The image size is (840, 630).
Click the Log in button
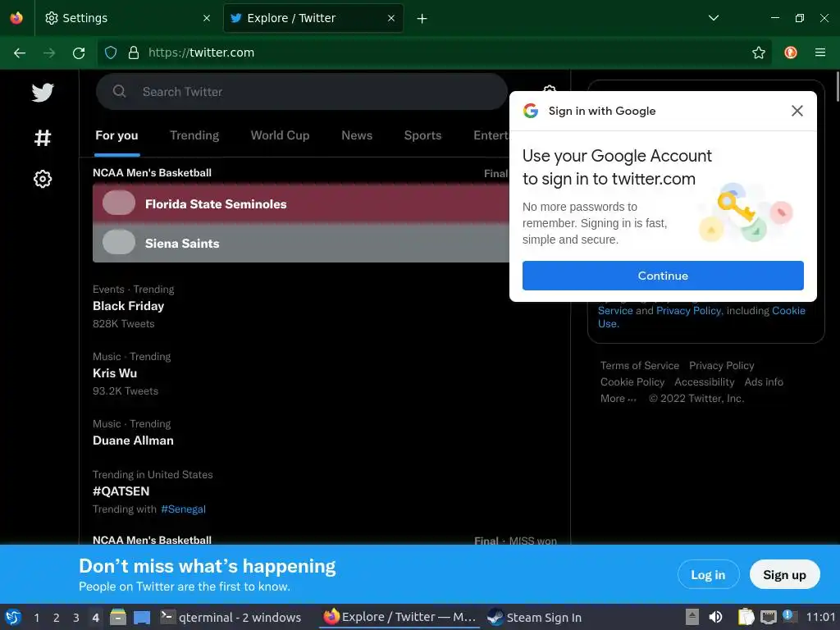(708, 575)
